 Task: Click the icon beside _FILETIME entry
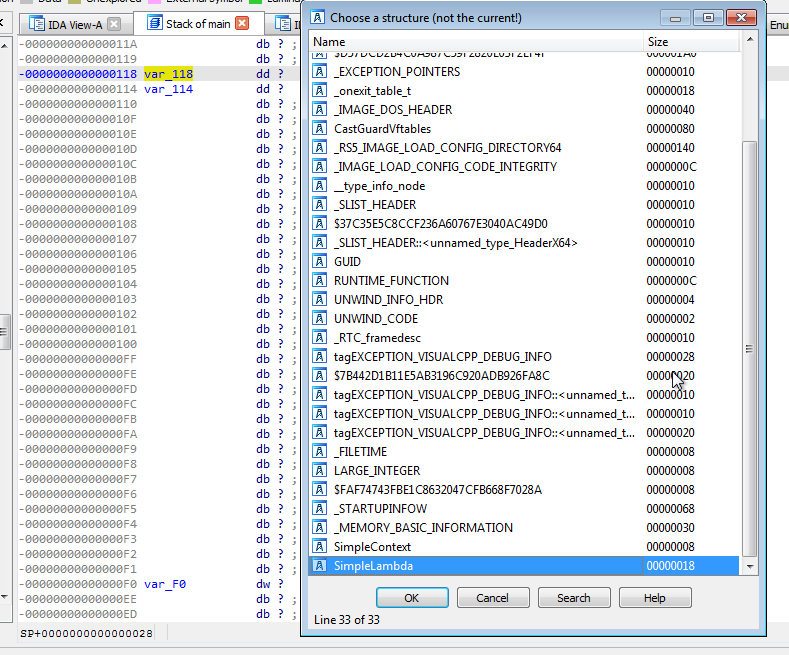pyautogui.click(x=320, y=452)
